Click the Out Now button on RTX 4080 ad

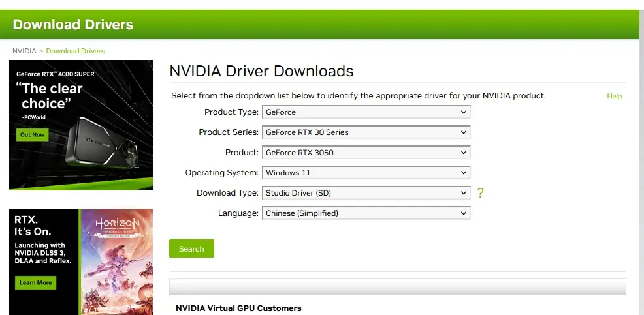tap(33, 134)
